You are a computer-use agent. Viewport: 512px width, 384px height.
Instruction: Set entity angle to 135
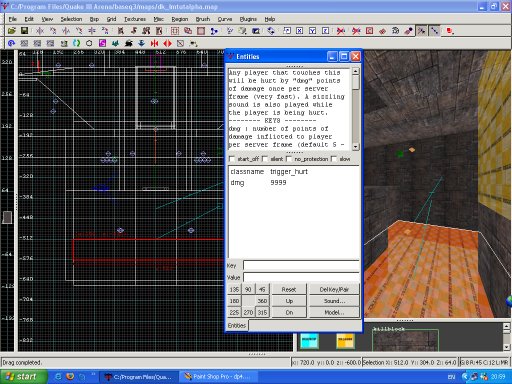234,289
